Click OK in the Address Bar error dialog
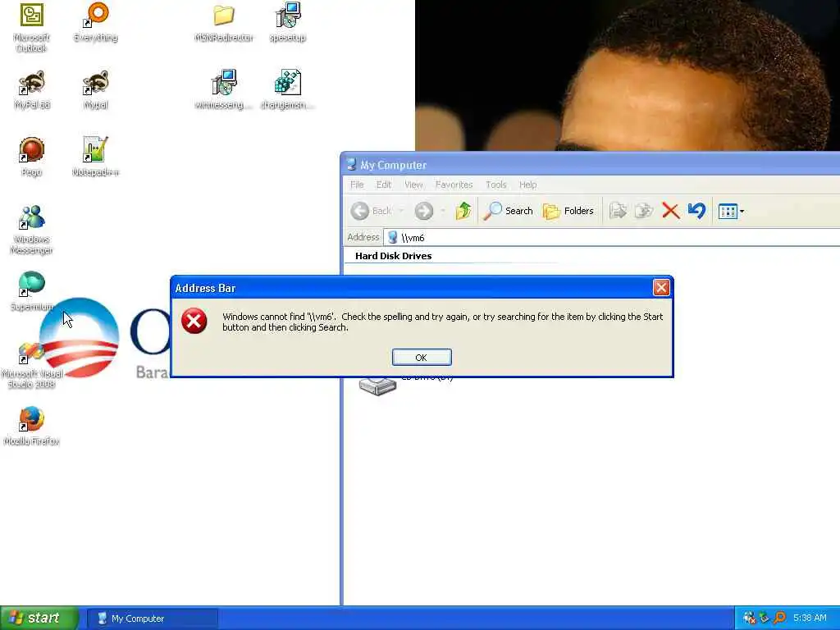 click(422, 358)
